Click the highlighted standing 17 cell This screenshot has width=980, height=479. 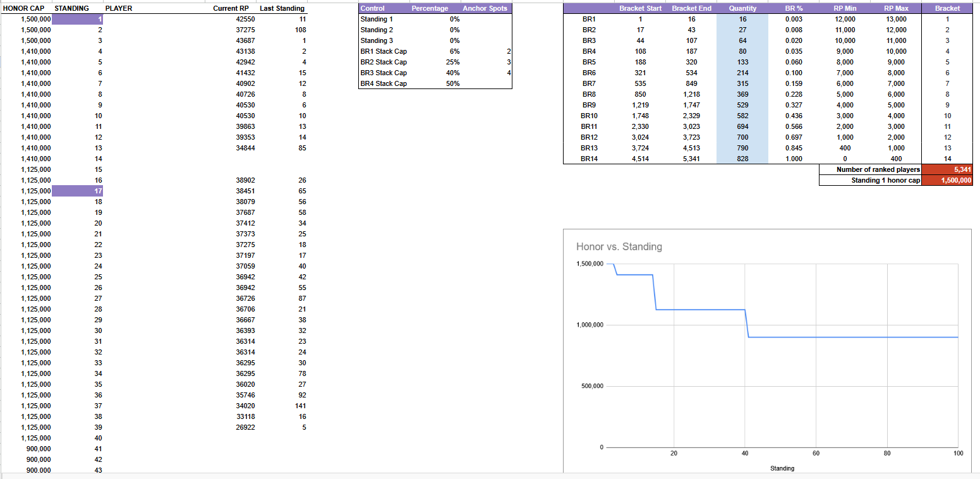[78, 191]
